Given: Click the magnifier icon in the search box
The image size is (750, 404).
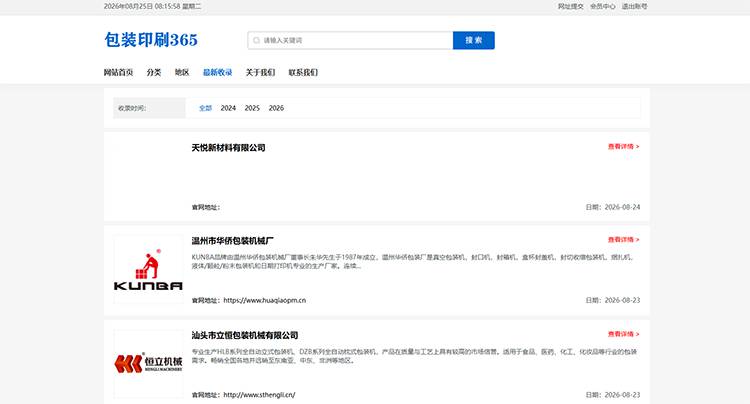Looking at the screenshot, I should [x=256, y=40].
